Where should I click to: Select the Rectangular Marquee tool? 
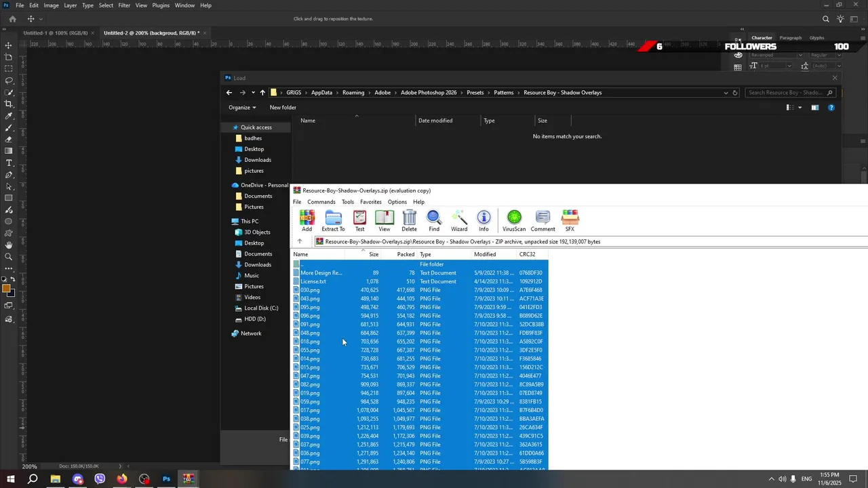point(9,68)
